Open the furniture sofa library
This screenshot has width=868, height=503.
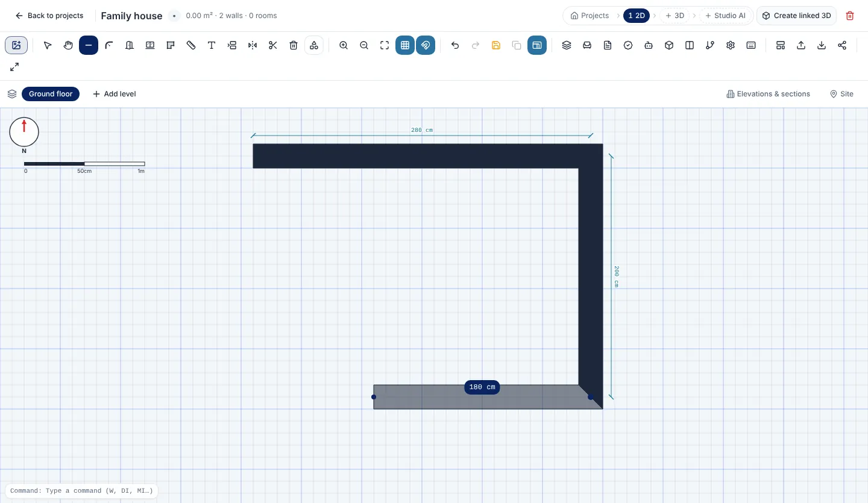point(587,45)
